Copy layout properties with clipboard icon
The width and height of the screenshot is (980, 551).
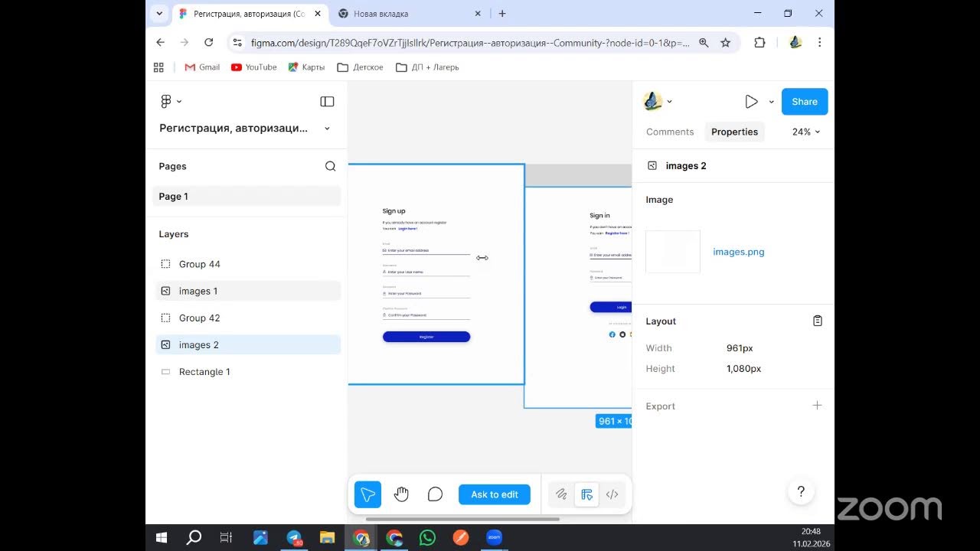point(817,321)
